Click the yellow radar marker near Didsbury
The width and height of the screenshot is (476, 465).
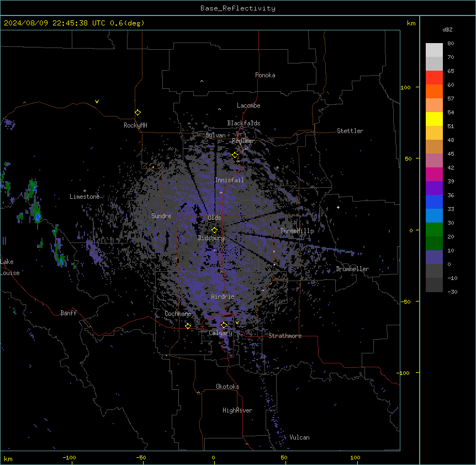tap(214, 230)
